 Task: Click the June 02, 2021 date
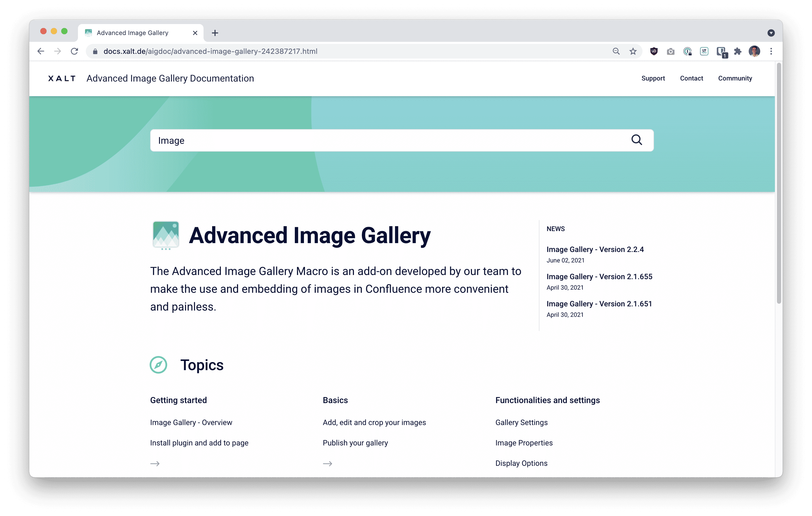(565, 260)
